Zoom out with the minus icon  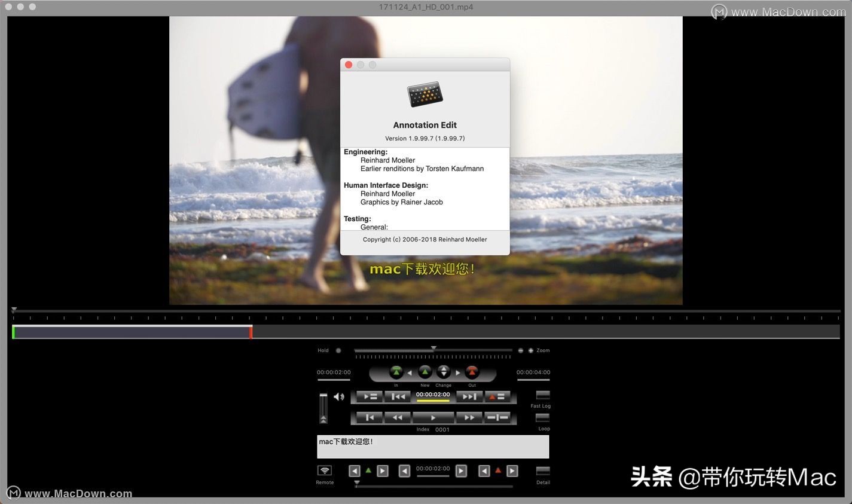[521, 350]
